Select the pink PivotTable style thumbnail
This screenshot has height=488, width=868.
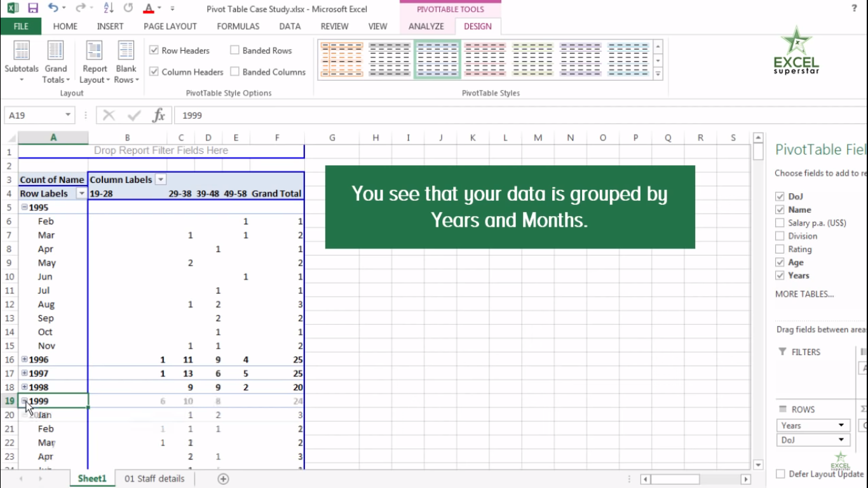(485, 60)
